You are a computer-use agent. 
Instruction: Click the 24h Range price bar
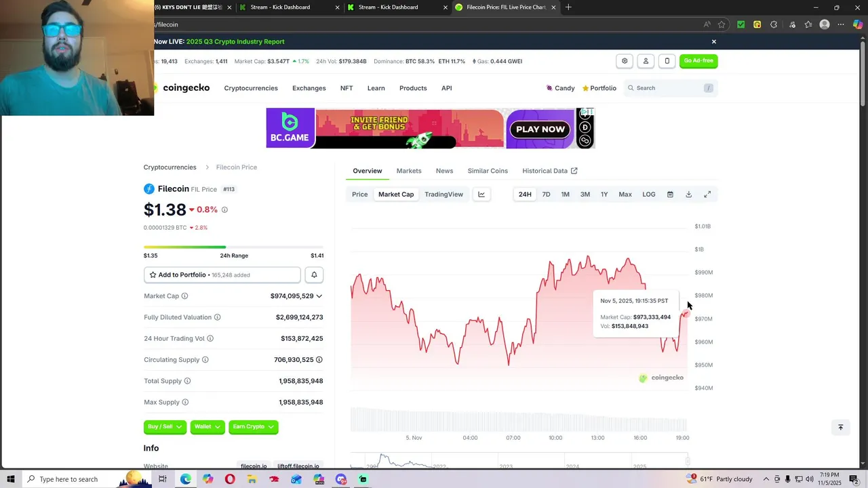pyautogui.click(x=233, y=247)
